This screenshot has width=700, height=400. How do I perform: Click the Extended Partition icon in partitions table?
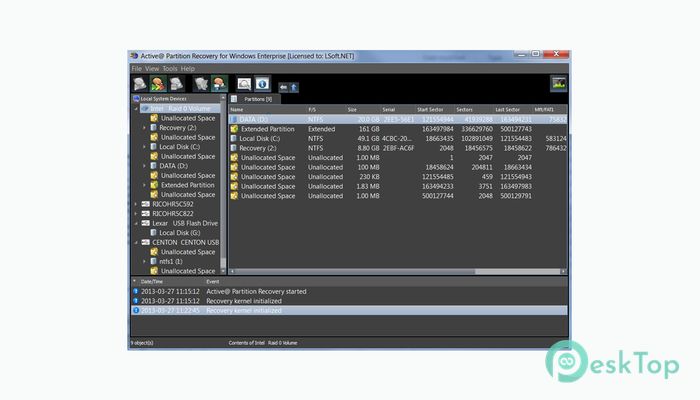(x=234, y=129)
